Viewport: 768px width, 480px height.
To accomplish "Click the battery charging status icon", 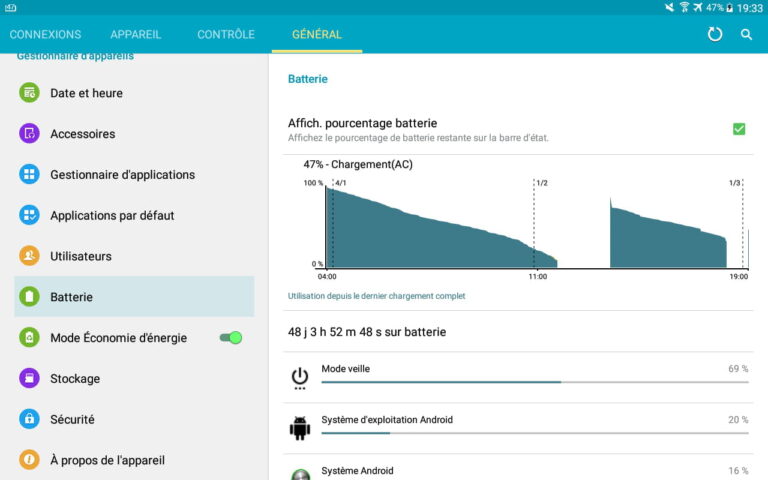I will [x=730, y=7].
